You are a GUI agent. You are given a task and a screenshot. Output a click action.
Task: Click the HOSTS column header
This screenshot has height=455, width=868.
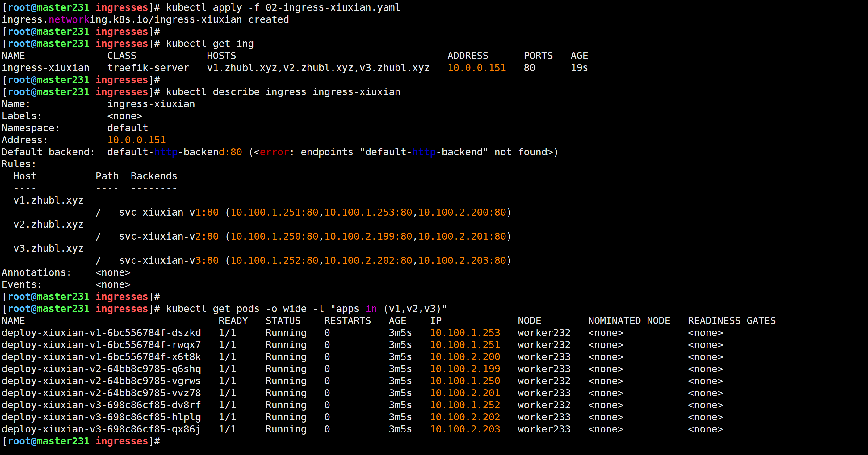tap(221, 56)
